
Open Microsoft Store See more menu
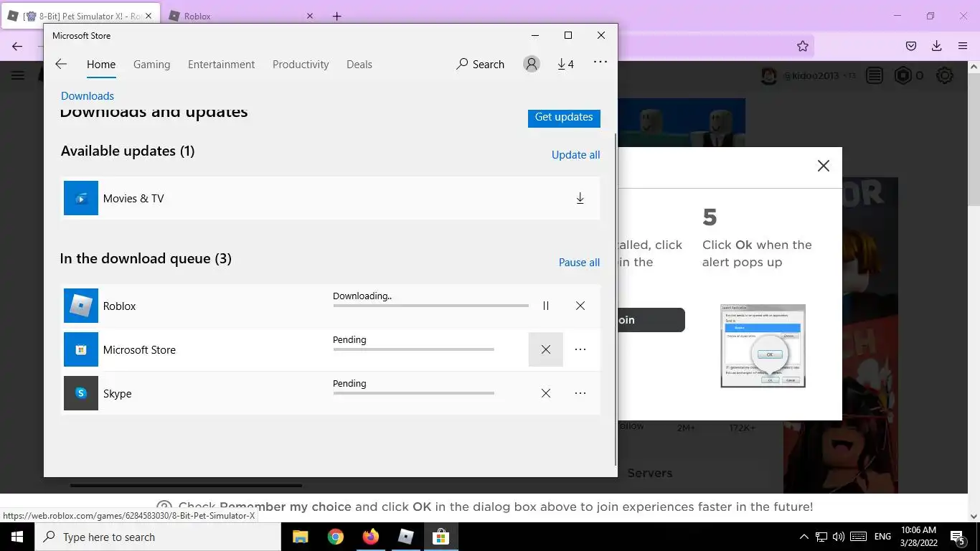[600, 62]
